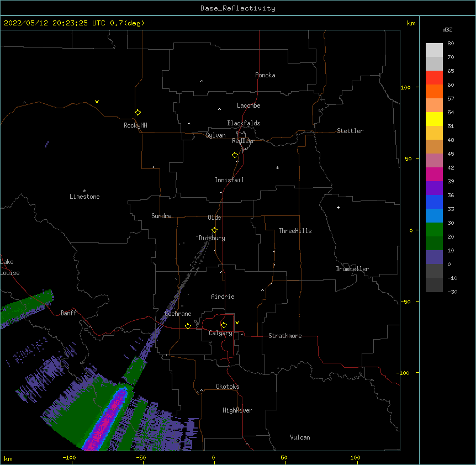Select the blue 33 dBZ legend swatch

coord(434,202)
